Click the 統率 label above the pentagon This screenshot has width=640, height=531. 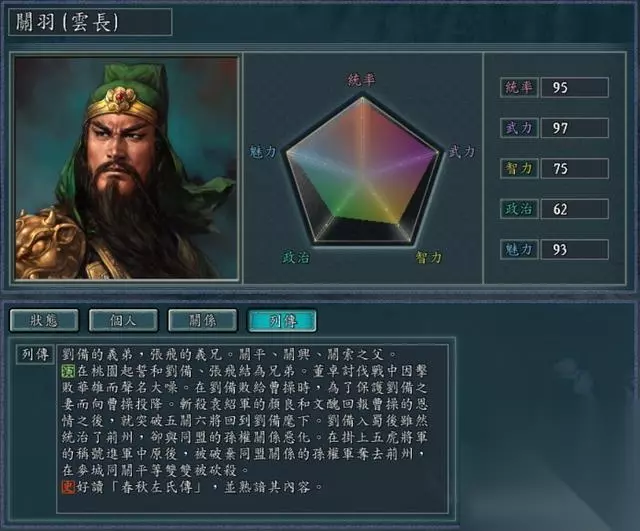[x=361, y=80]
